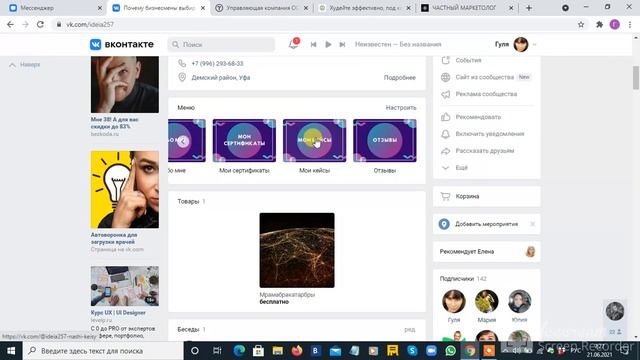The height and width of the screenshot is (360, 640).
Task: Open Skype from the taskbar
Action: [x=412, y=351]
